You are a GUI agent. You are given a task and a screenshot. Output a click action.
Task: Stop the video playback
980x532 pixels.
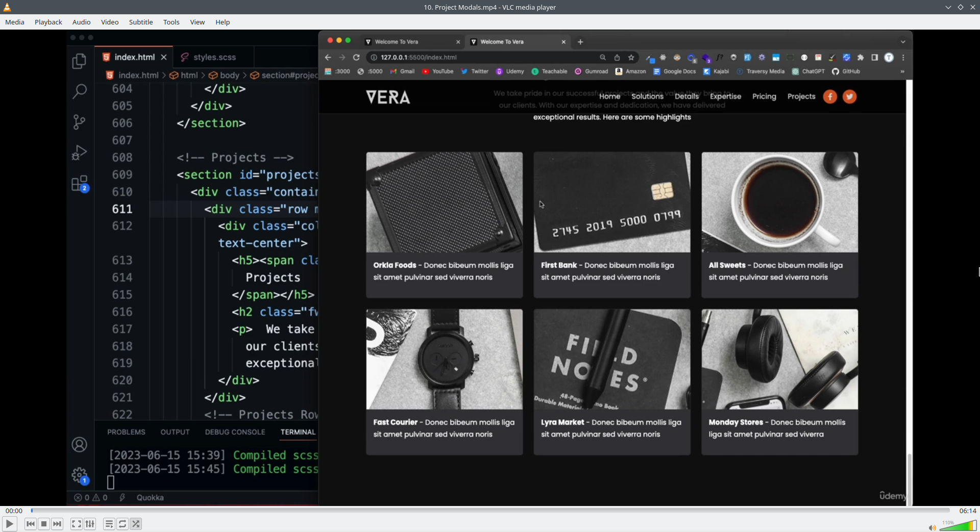coord(44,524)
